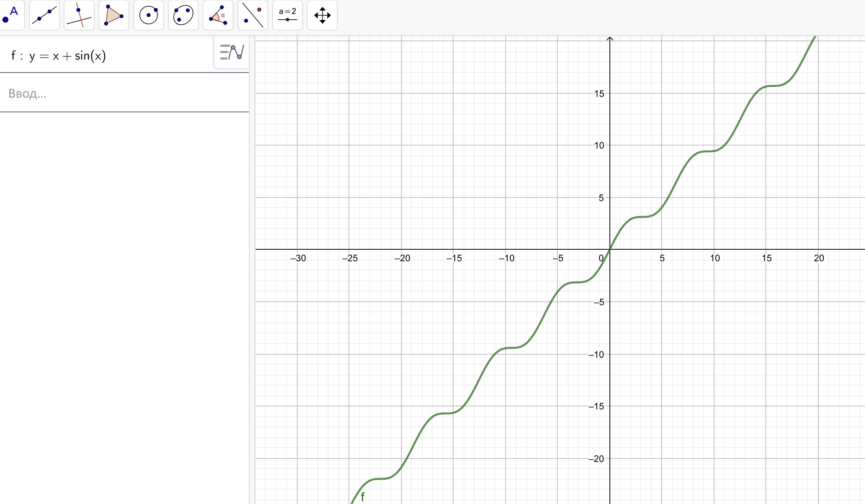Toggle the algebra view style bar

232,52
